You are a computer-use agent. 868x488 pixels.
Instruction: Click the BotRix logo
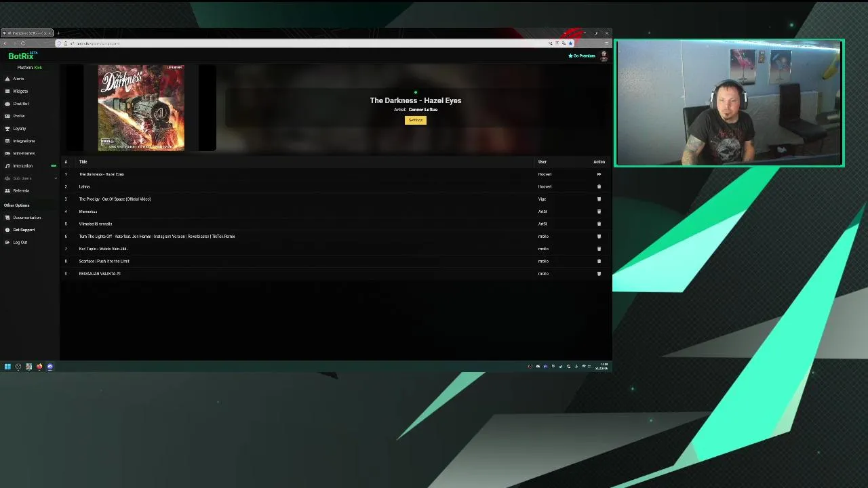22,56
